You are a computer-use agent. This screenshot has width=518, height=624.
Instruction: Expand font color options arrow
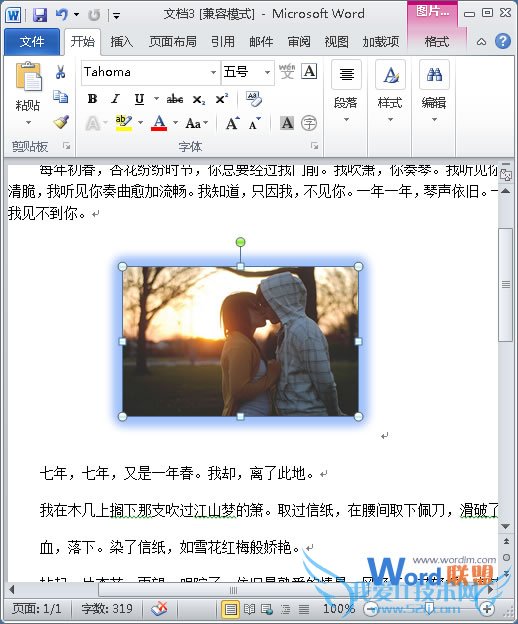175,123
